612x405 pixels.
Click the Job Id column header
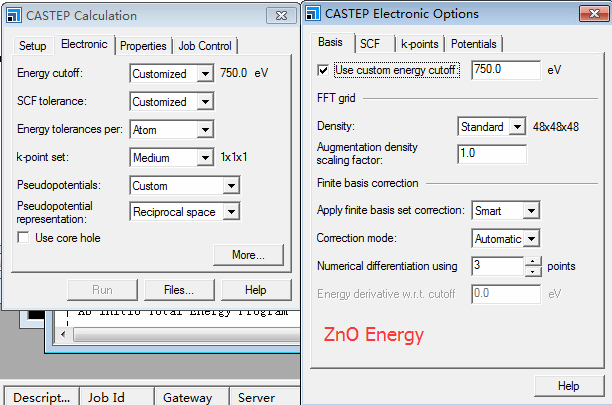click(x=117, y=396)
